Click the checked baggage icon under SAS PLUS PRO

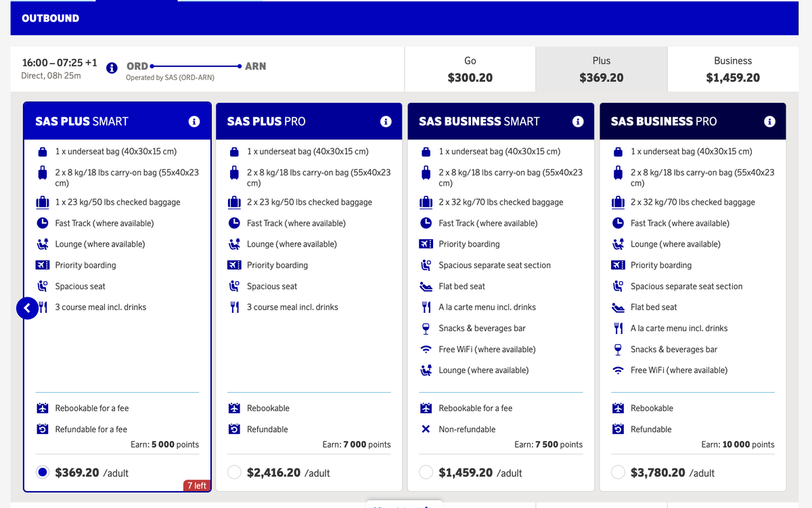234,202
